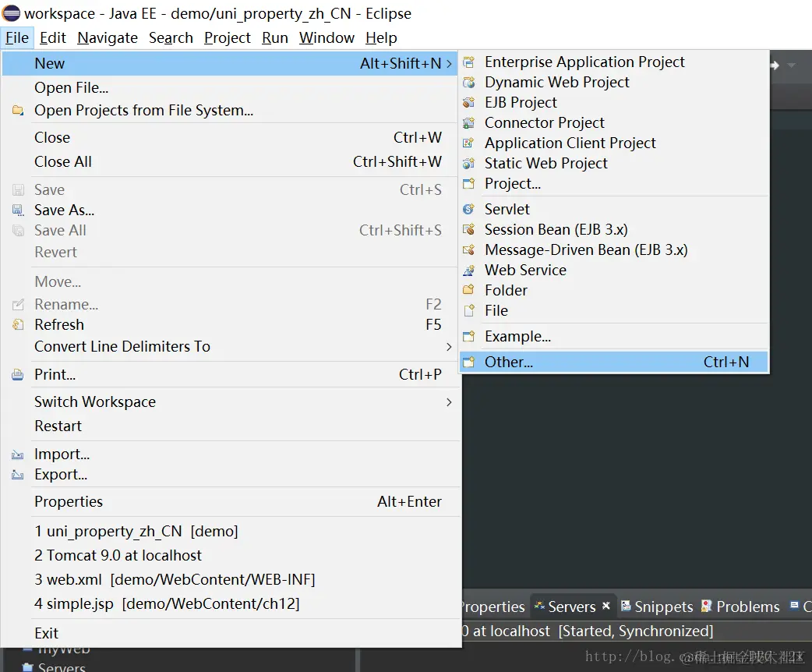Viewport: 812px width, 672px height.
Task: Open the Project menu
Action: pos(228,38)
